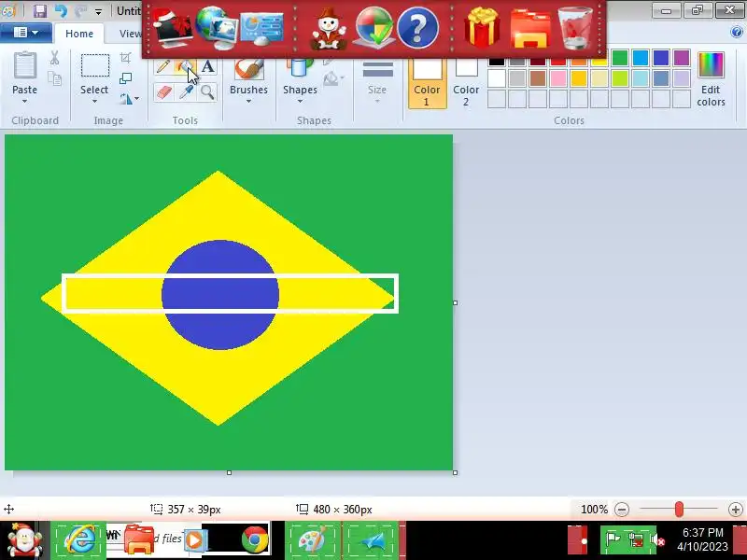Select the Pencil tool
Image resolution: width=747 pixels, height=560 pixels.
(163, 65)
